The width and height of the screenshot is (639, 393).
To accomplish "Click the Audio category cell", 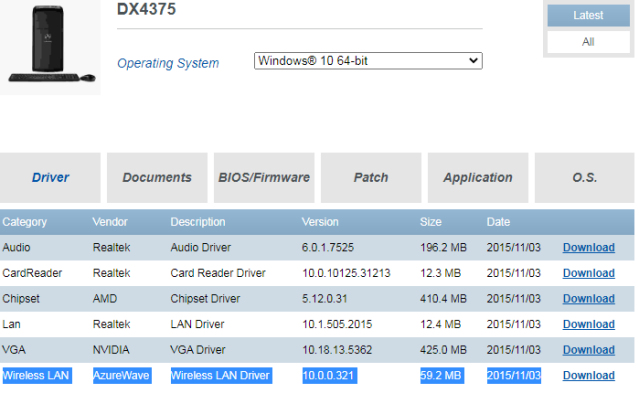I will coord(16,247).
